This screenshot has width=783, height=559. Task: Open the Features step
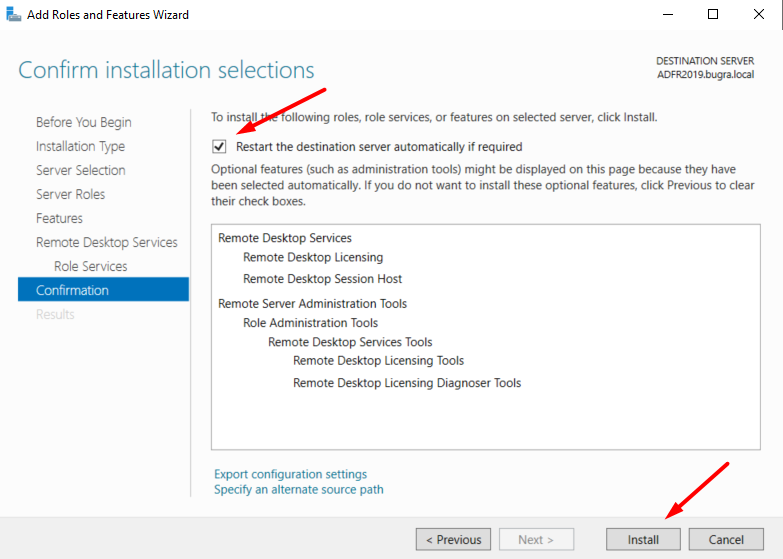coord(59,218)
